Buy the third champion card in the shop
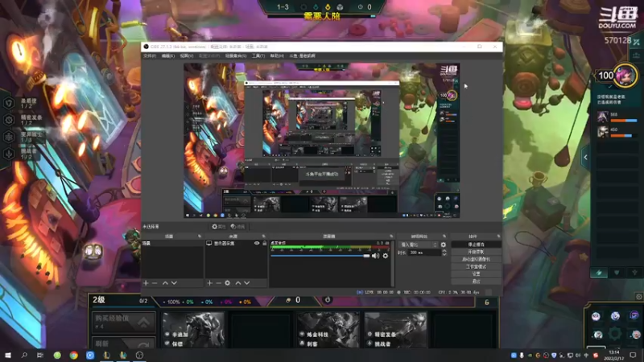 [328, 330]
